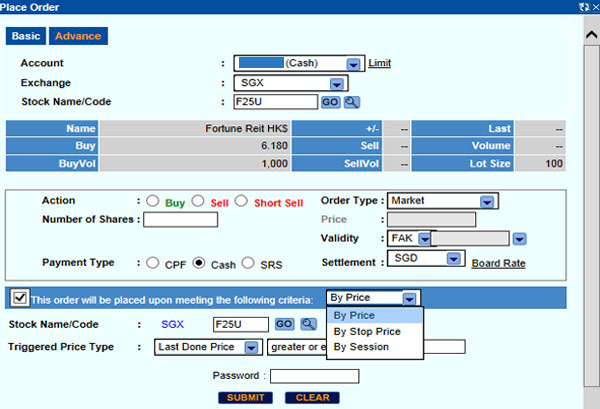Click the vertical scrollbar thumb
This screenshot has height=409, width=600.
click(591, 216)
